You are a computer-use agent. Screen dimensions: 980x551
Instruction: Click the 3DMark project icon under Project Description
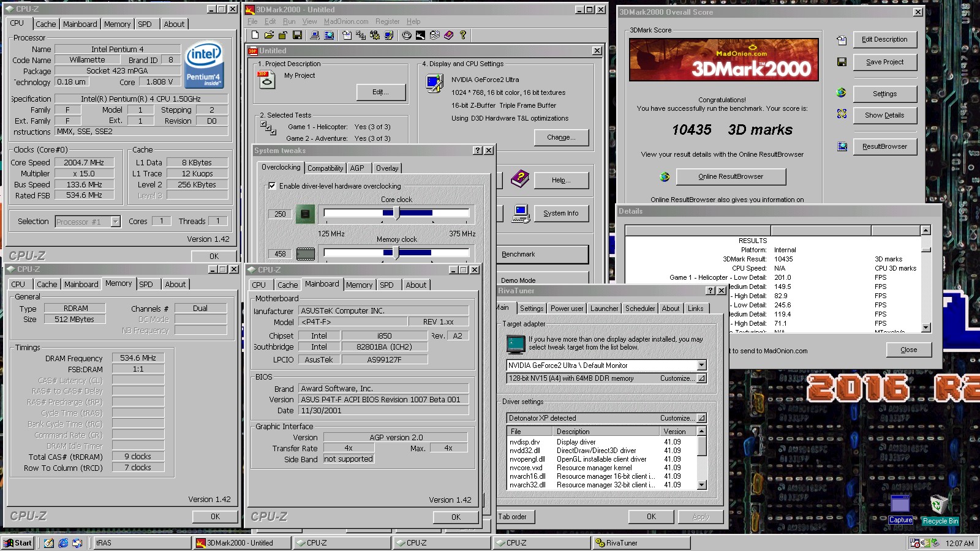267,80
